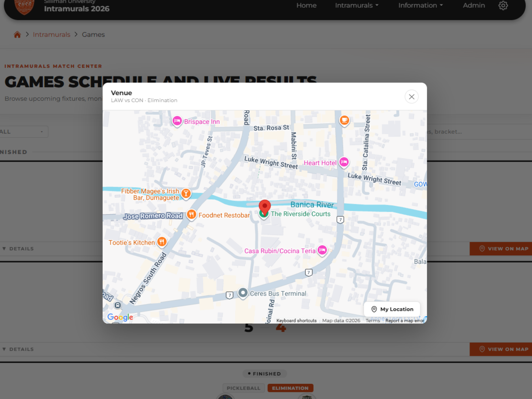Click Tootie's Kitchen restaurant marker
The width and height of the screenshot is (532, 399).
[162, 242]
